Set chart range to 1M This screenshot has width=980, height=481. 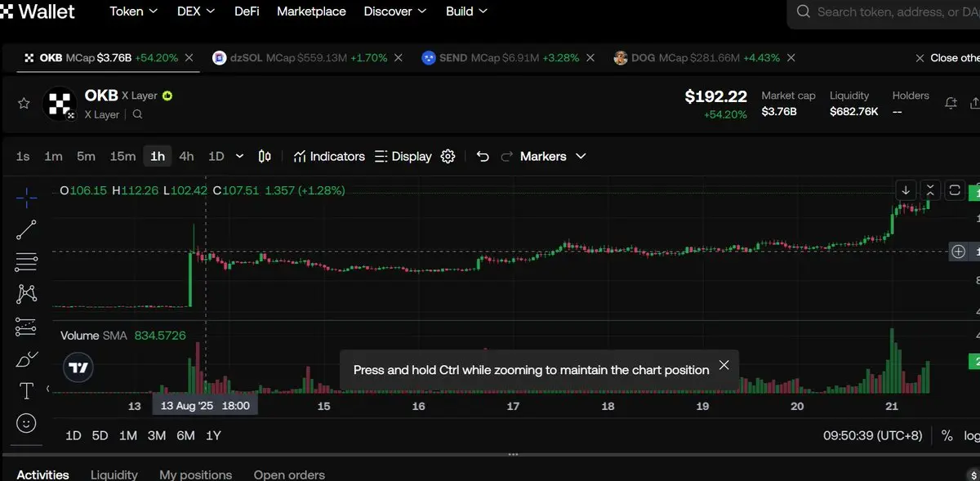pyautogui.click(x=128, y=436)
